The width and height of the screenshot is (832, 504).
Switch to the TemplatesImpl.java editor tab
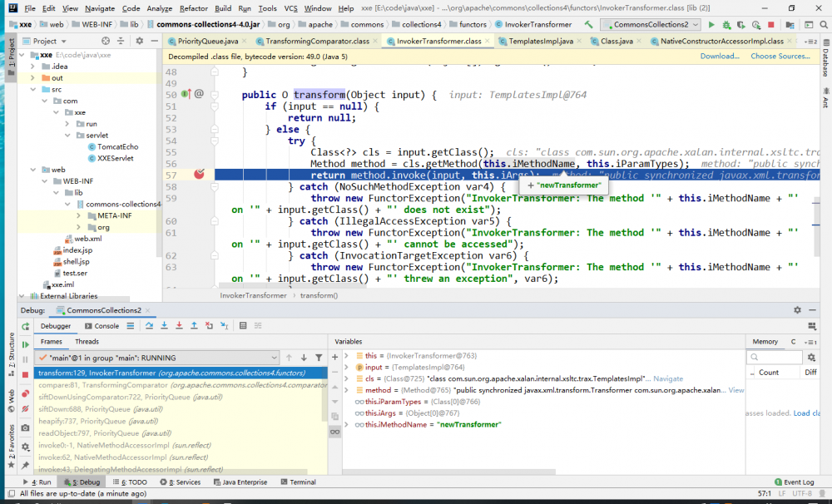pyautogui.click(x=540, y=40)
